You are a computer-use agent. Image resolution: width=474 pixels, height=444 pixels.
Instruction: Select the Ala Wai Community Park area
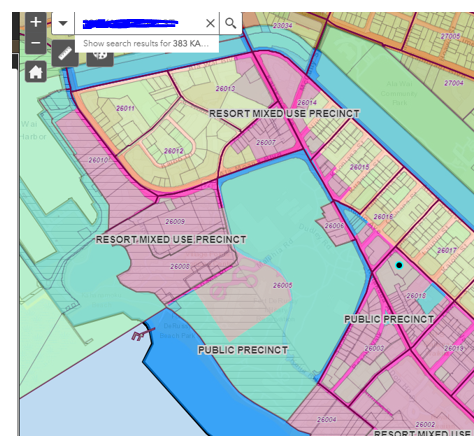(399, 93)
